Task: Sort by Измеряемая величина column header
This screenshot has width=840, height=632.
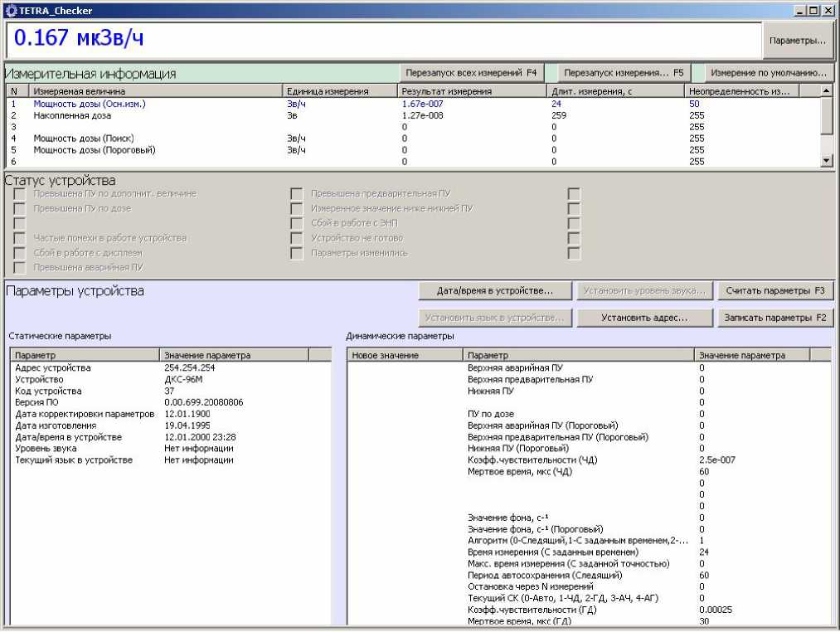Action: click(155, 91)
